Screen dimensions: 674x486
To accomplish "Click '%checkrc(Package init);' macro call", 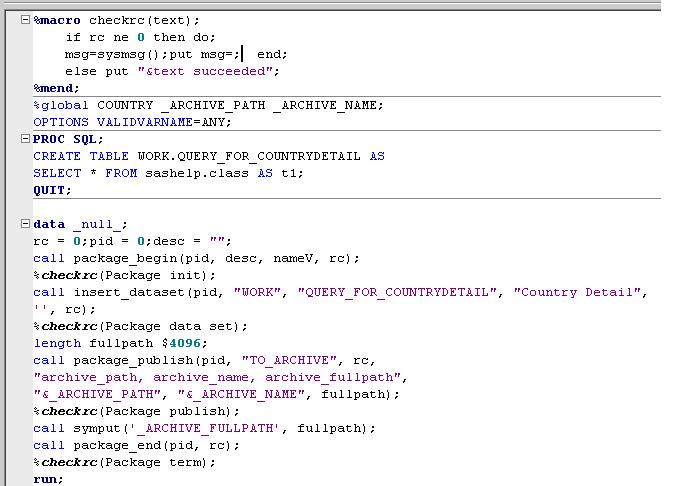I will (x=125, y=275).
